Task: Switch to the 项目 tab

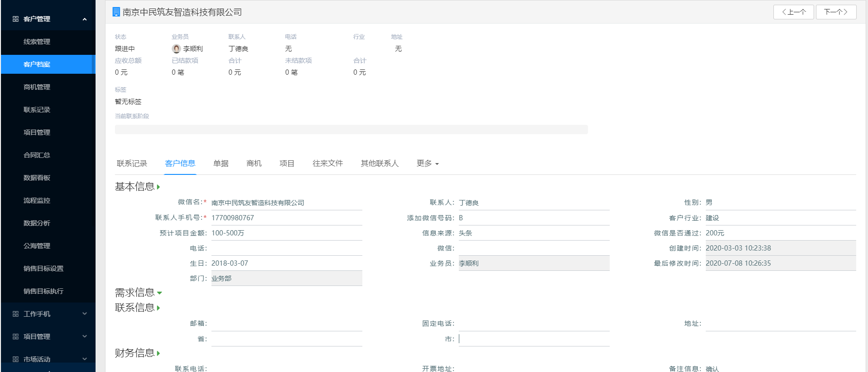Action: click(287, 164)
